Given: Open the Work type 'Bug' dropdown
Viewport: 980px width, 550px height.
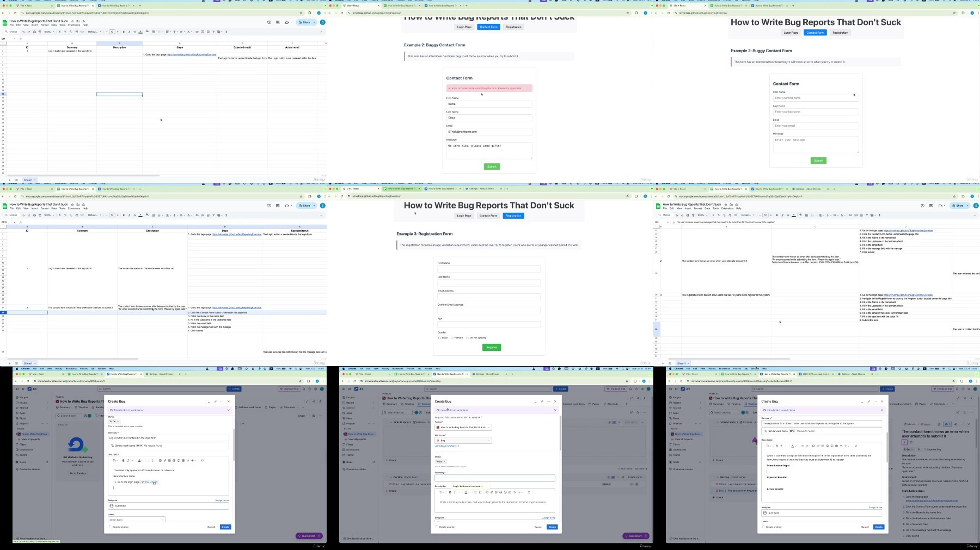Looking at the screenshot, I should (x=463, y=440).
